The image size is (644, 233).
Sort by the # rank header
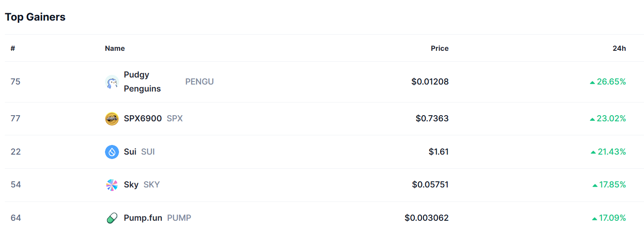coord(13,48)
